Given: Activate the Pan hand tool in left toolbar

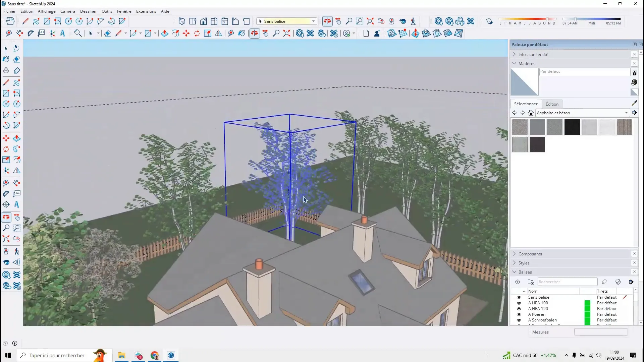Looking at the screenshot, I should [x=16, y=217].
